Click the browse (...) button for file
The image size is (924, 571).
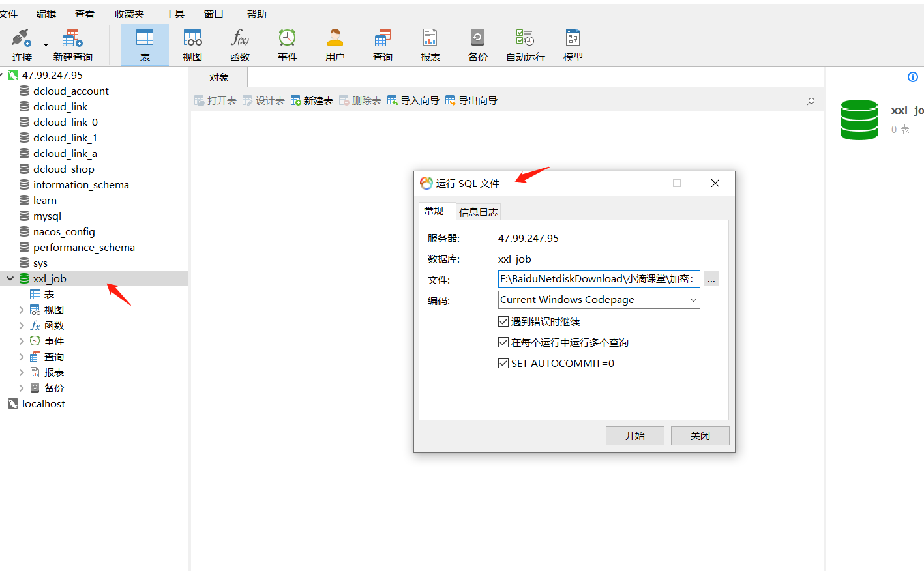pos(711,279)
